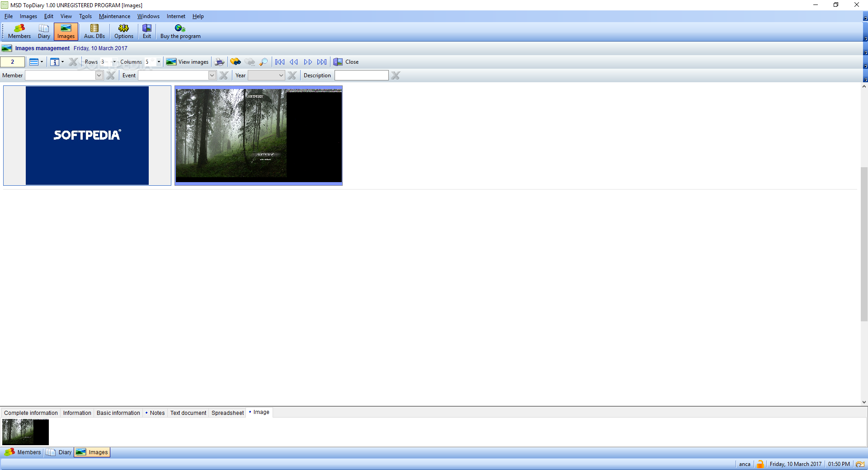Open the Diary toolbar button
The width and height of the screenshot is (868, 470).
point(44,32)
